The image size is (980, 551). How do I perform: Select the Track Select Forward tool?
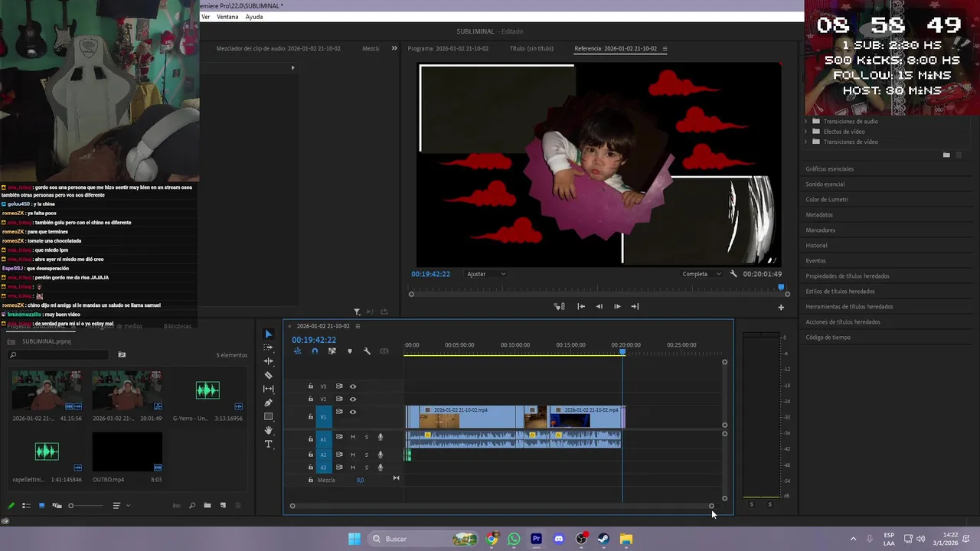click(268, 347)
